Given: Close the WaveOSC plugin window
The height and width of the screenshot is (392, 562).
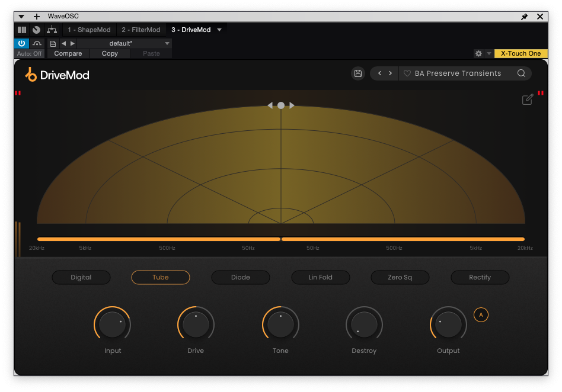Looking at the screenshot, I should [540, 17].
